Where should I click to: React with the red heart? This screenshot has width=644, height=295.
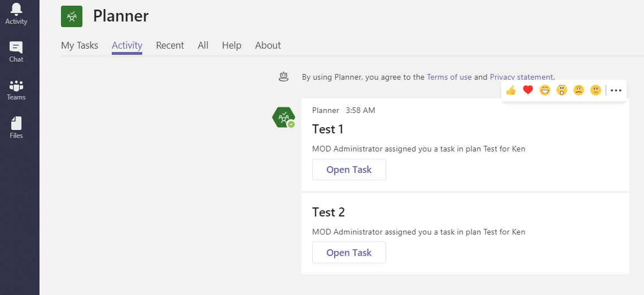[528, 90]
